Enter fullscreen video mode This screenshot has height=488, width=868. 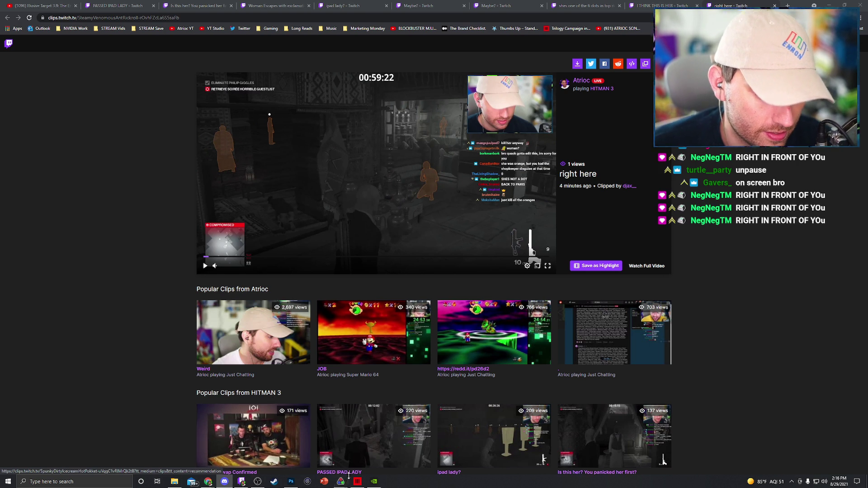(547, 266)
